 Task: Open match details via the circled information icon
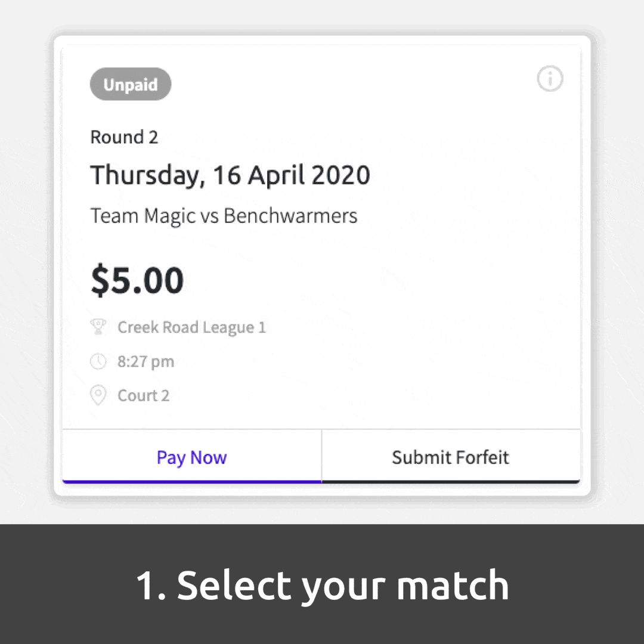point(550,79)
